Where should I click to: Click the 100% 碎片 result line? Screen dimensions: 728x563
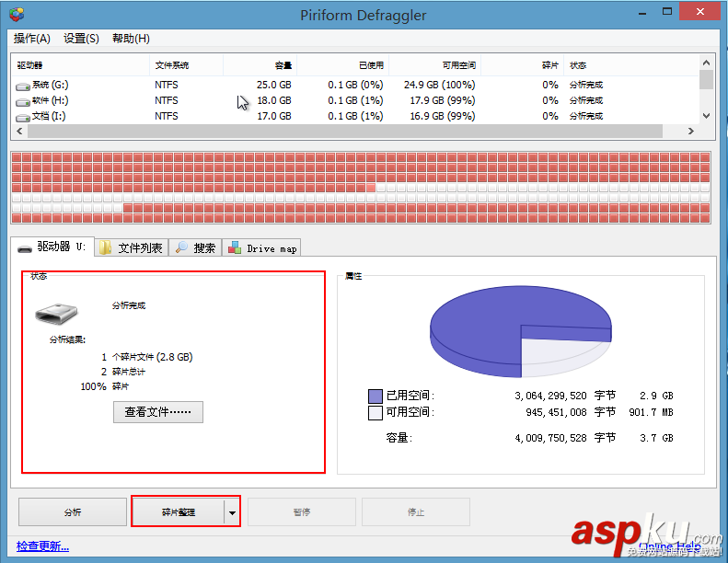click(x=105, y=386)
